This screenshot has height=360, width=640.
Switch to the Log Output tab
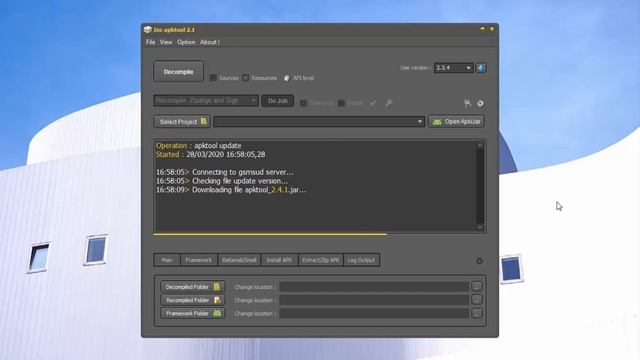coord(361,260)
